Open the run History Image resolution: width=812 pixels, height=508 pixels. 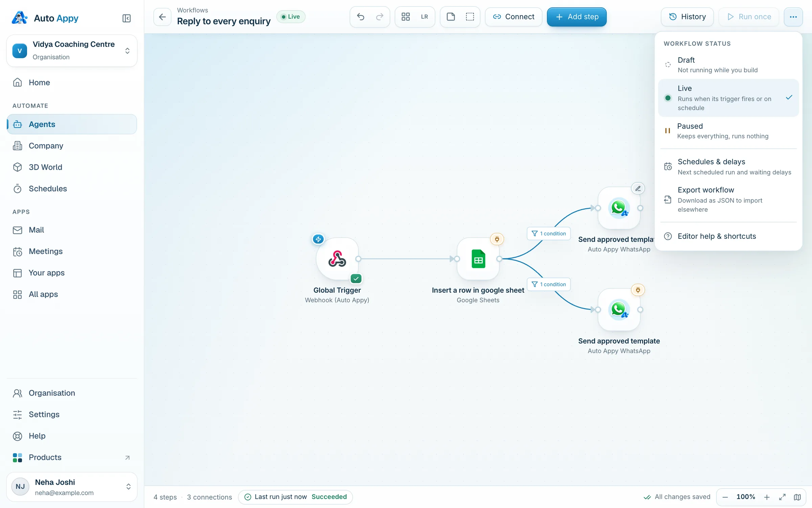point(687,17)
